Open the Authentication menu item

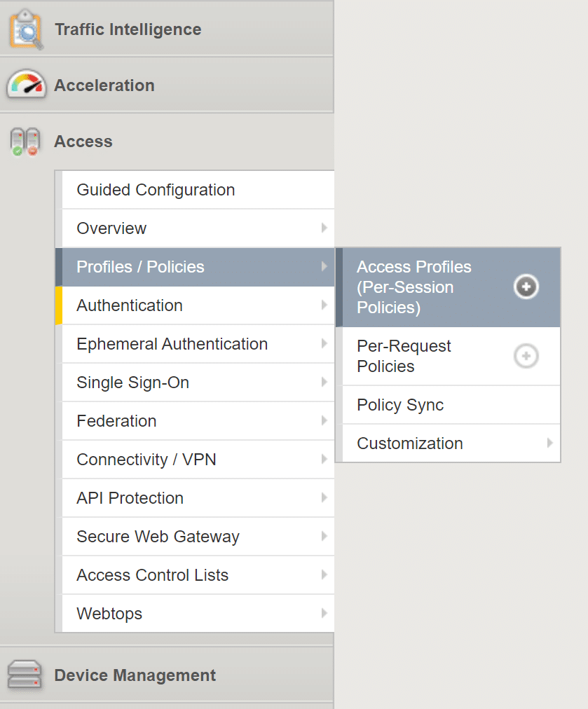(130, 305)
